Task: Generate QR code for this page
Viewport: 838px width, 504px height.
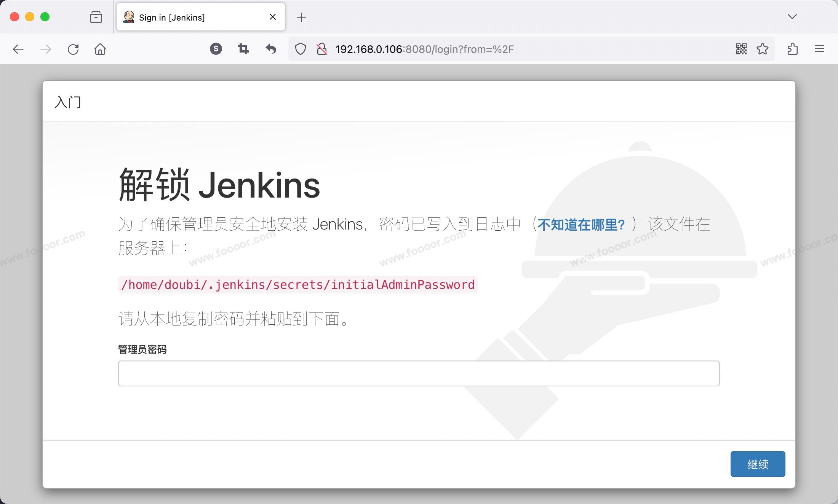Action: [x=741, y=49]
